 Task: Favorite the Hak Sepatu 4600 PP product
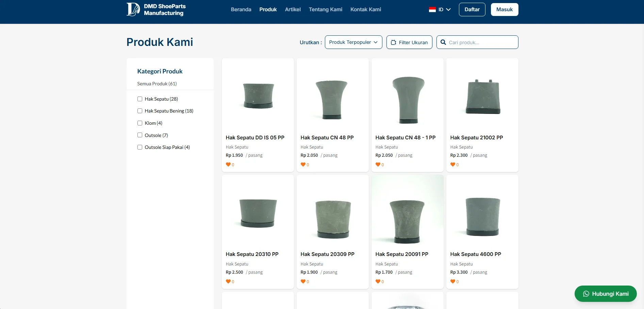pos(453,281)
